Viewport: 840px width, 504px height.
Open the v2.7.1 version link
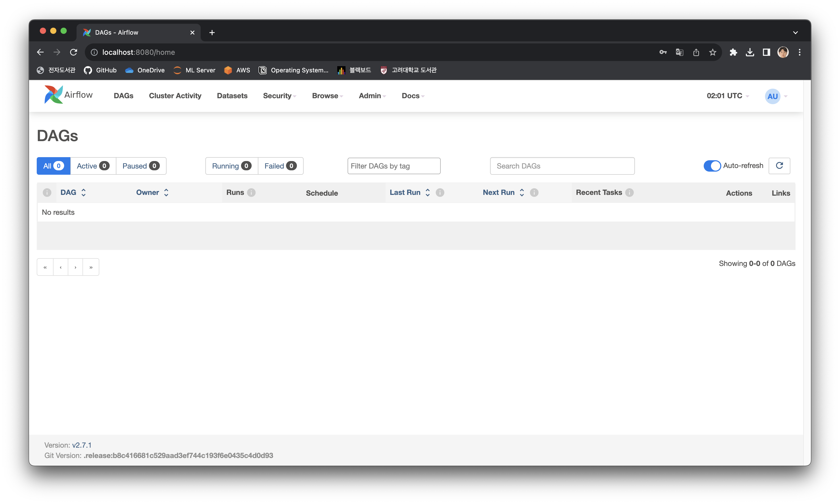click(81, 445)
